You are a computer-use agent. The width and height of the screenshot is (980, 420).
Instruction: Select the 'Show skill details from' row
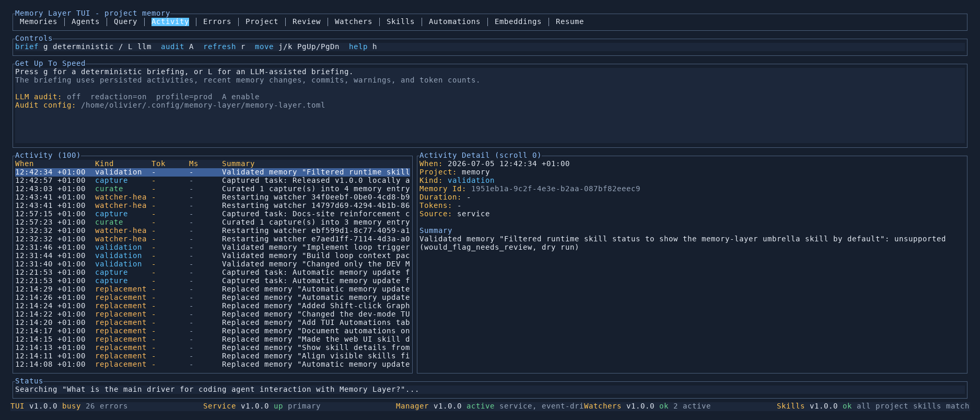[x=213, y=347]
